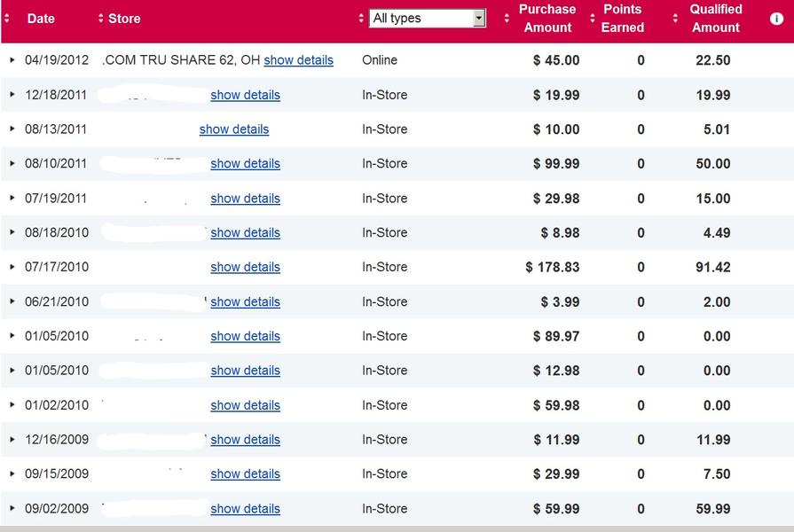The height and width of the screenshot is (532, 794).
Task: Expand the 12/16/2009 transaction row
Action: coord(12,439)
